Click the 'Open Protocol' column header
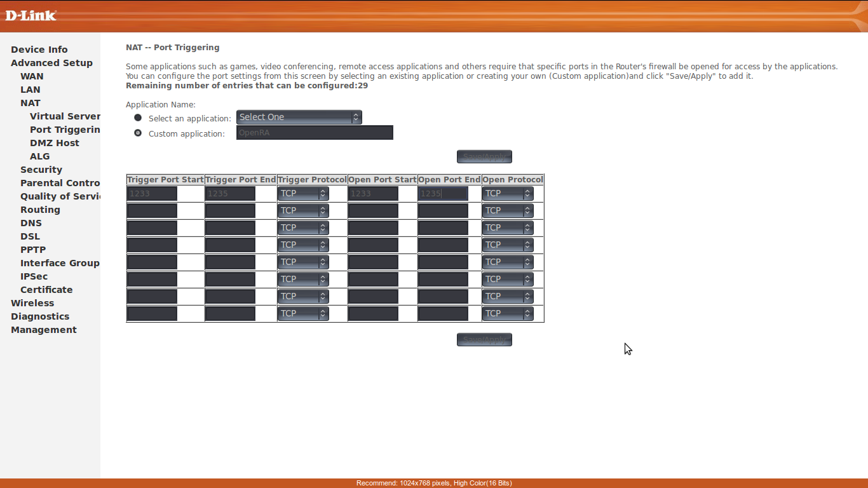Viewport: 868px width, 488px height. tap(513, 180)
